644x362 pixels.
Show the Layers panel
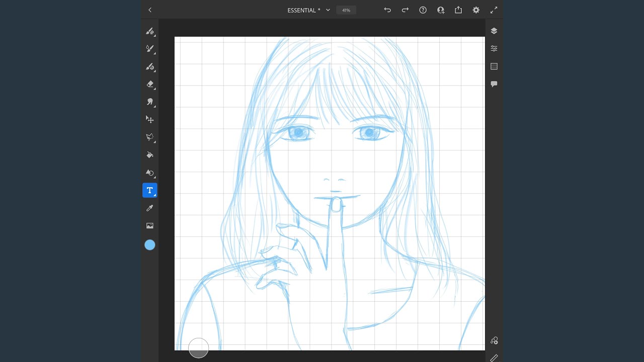pos(494,31)
